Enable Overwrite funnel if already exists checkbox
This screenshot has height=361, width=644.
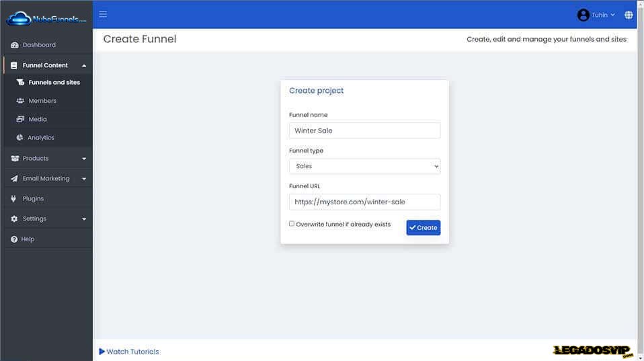pyautogui.click(x=292, y=224)
